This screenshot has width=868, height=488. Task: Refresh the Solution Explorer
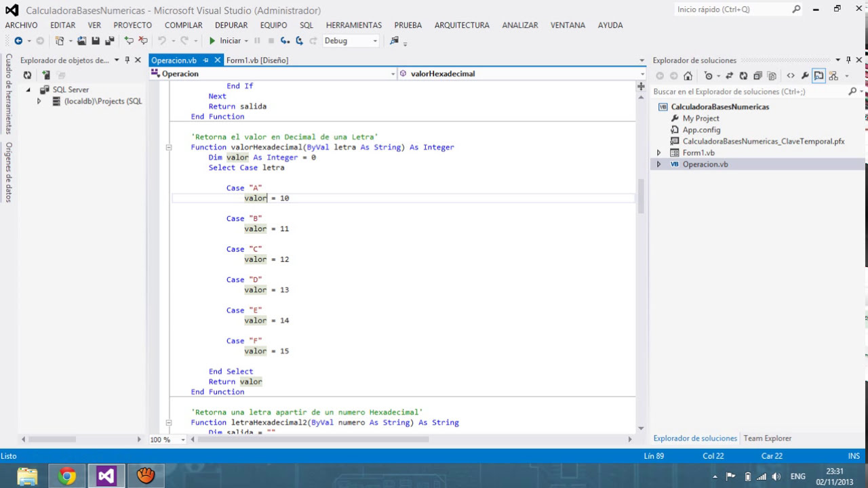[743, 76]
